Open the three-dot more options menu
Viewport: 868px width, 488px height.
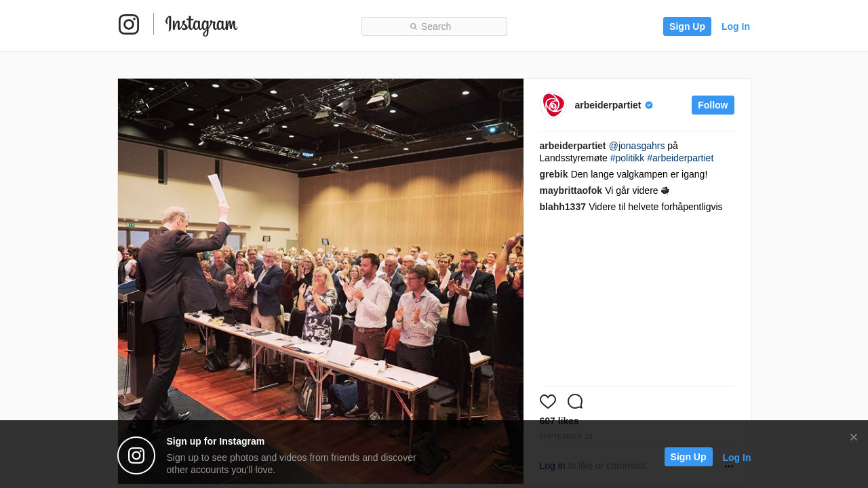[729, 466]
